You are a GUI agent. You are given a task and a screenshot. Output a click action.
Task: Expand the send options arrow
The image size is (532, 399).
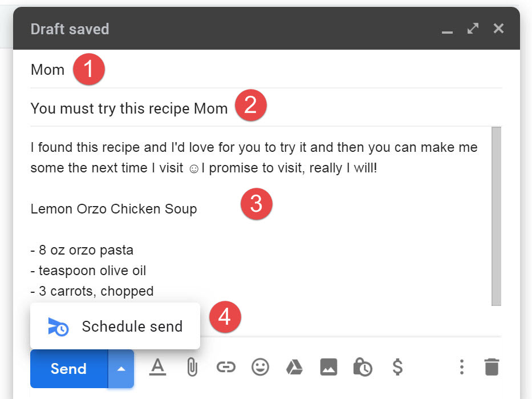[121, 369]
